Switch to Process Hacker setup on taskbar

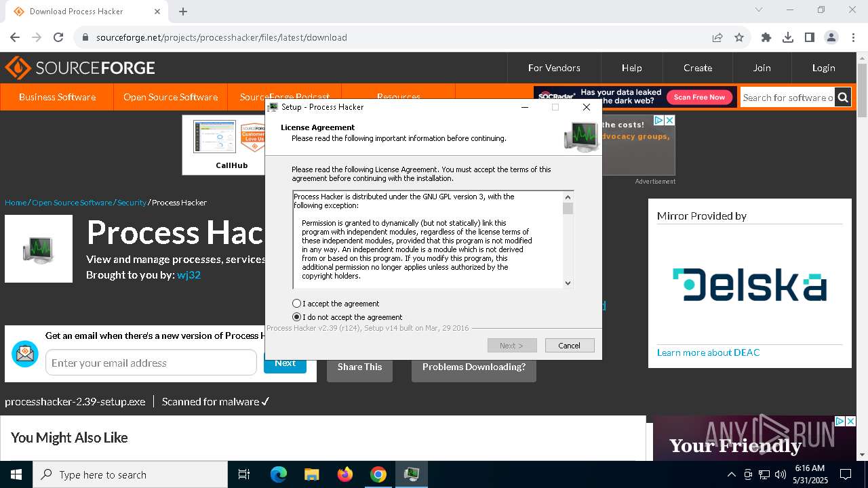pyautogui.click(x=412, y=474)
